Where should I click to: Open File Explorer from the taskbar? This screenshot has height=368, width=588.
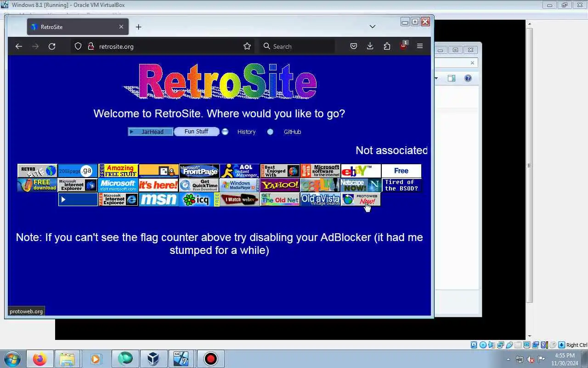[67, 359]
